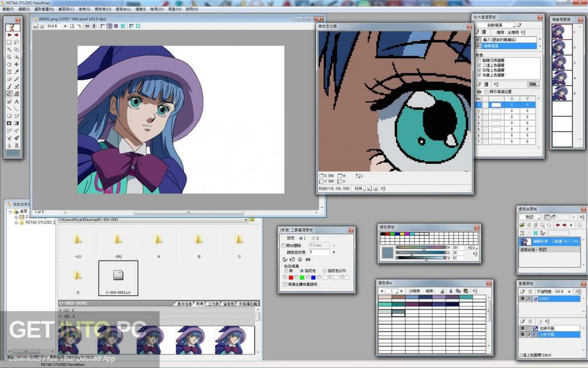588x368 pixels.
Task: Click trash icon in batch panel top toolbar
Action: (483, 32)
